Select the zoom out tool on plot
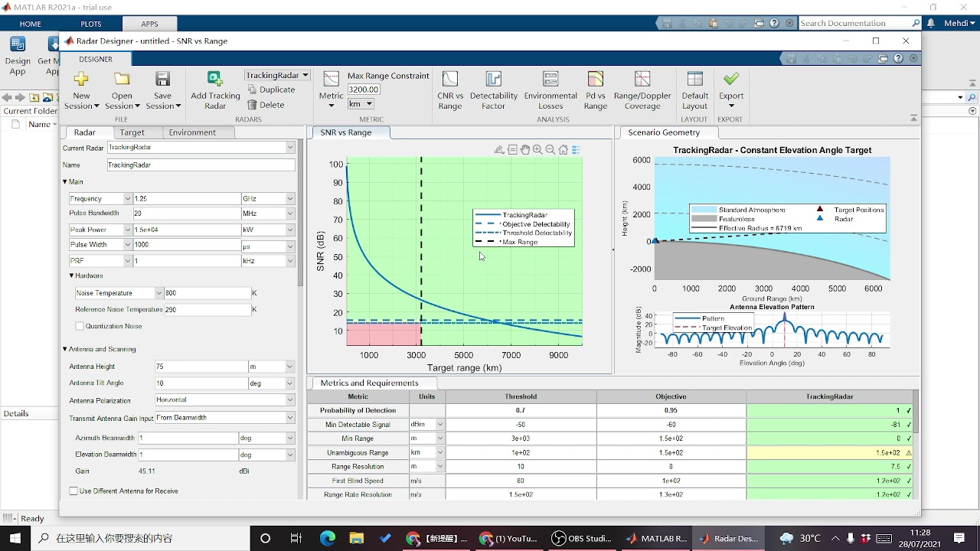Image resolution: width=980 pixels, height=551 pixels. point(550,150)
